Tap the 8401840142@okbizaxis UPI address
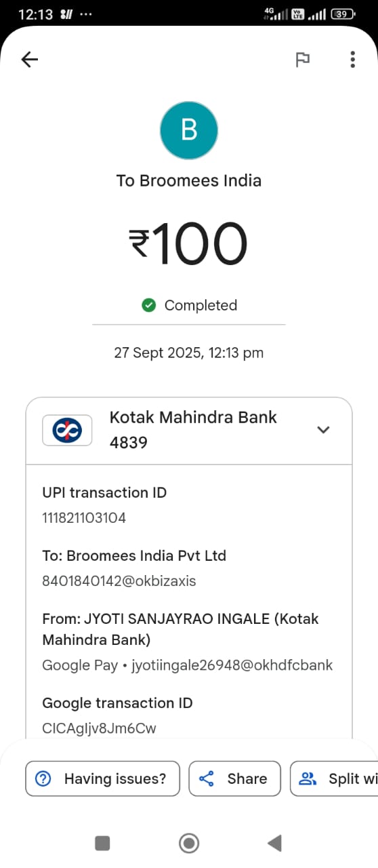 click(119, 581)
